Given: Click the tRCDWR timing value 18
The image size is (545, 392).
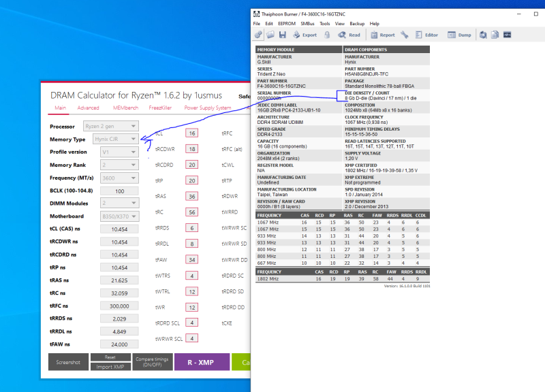Looking at the screenshot, I should [192, 149].
